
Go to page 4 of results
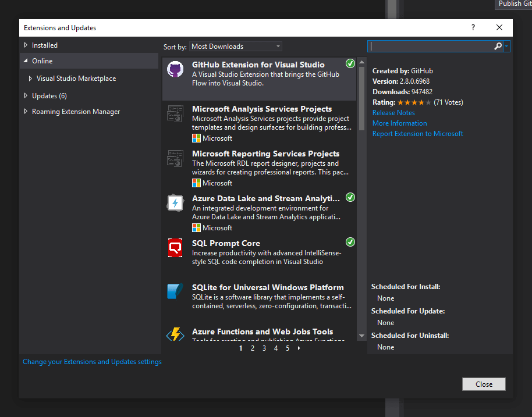(x=276, y=348)
